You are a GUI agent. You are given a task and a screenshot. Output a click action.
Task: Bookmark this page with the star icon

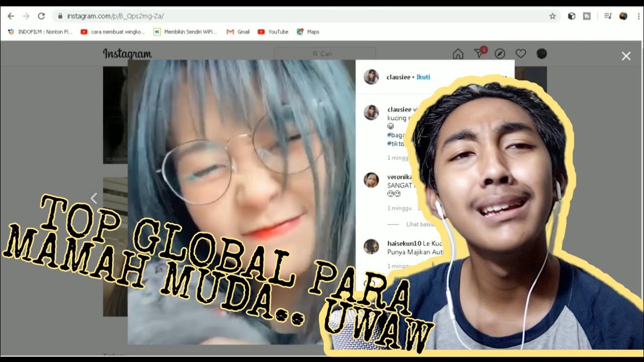point(552,16)
